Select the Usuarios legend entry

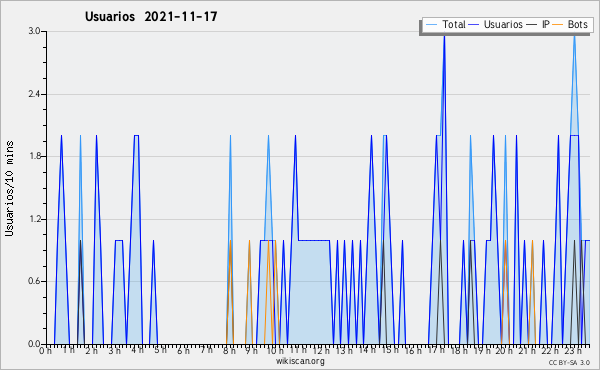click(496, 24)
